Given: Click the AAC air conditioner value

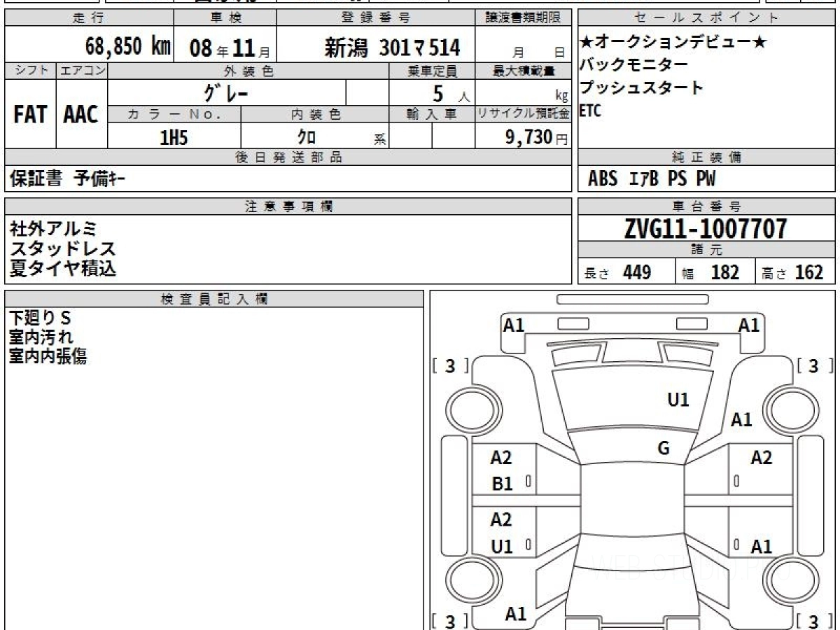Looking at the screenshot, I should (81, 115).
